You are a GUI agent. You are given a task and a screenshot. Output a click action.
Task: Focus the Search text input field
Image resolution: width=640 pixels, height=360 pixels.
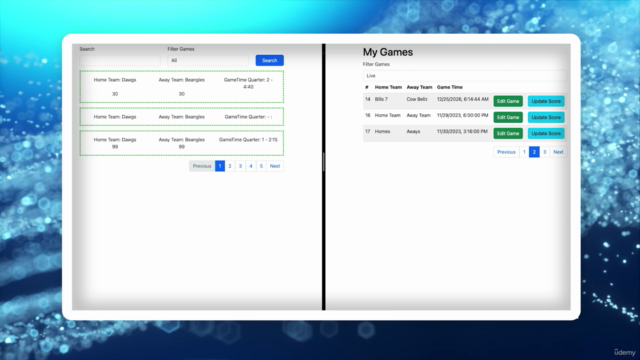coord(120,60)
